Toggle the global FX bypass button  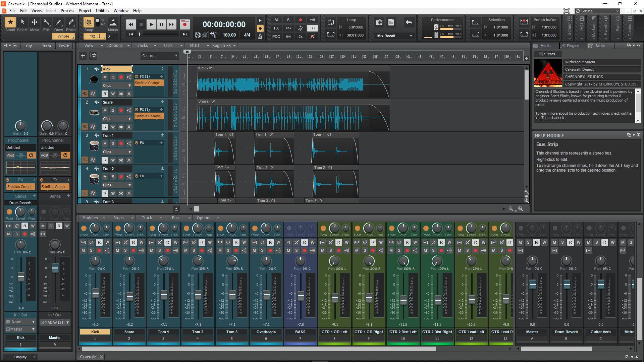pyautogui.click(x=276, y=28)
